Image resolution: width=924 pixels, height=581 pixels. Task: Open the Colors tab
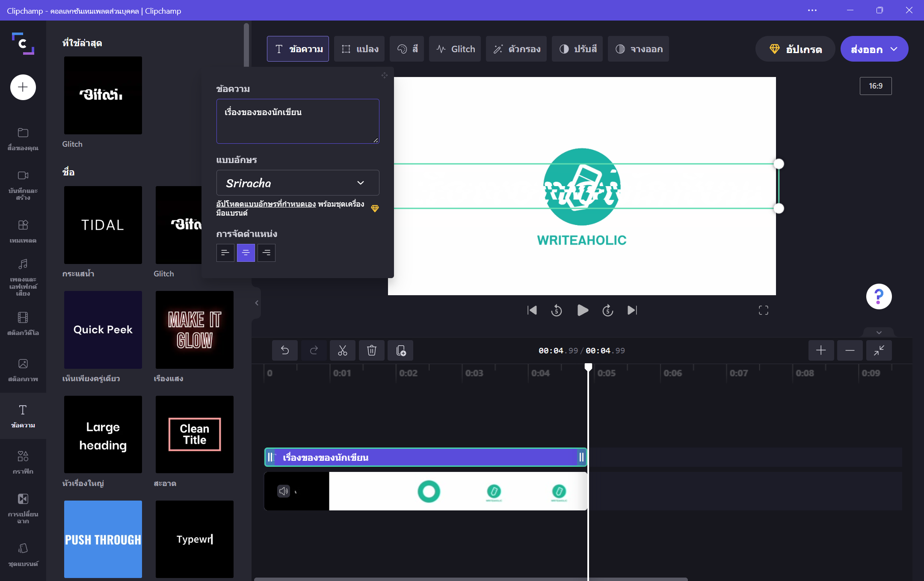(407, 49)
